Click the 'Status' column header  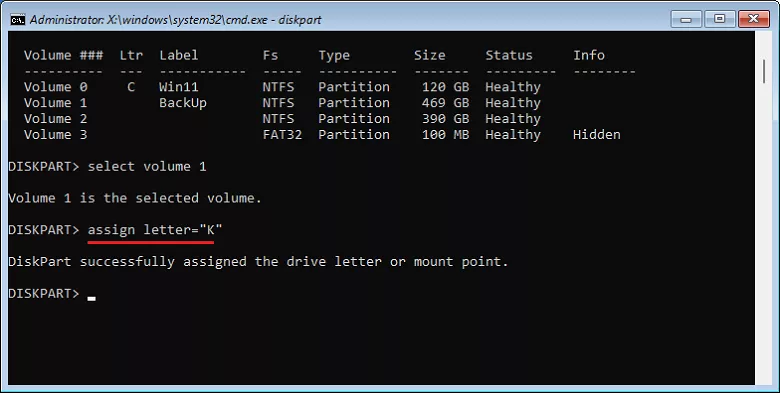point(509,55)
